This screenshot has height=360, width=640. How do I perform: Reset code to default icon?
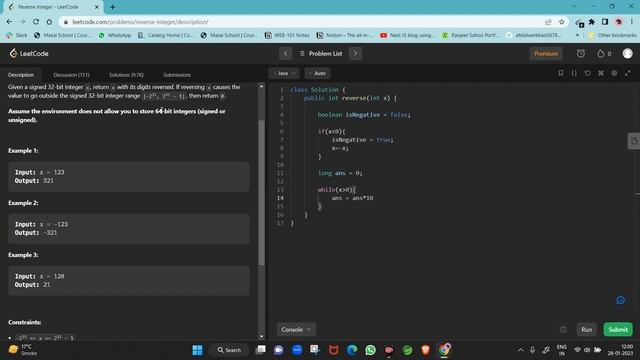coord(587,73)
